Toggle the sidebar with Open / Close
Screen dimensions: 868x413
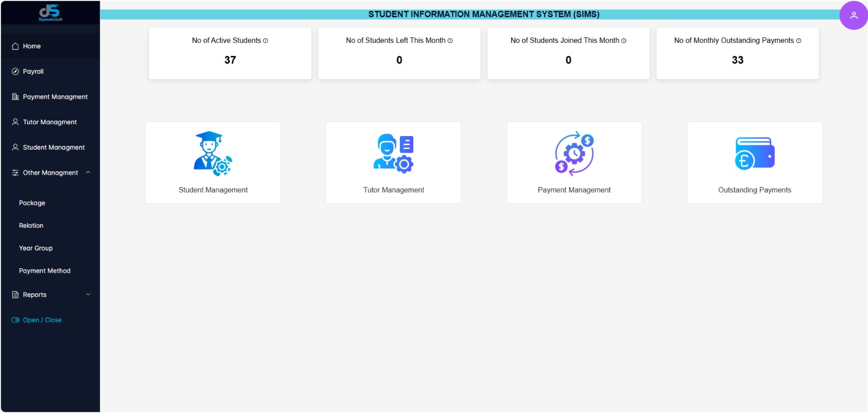(37, 320)
